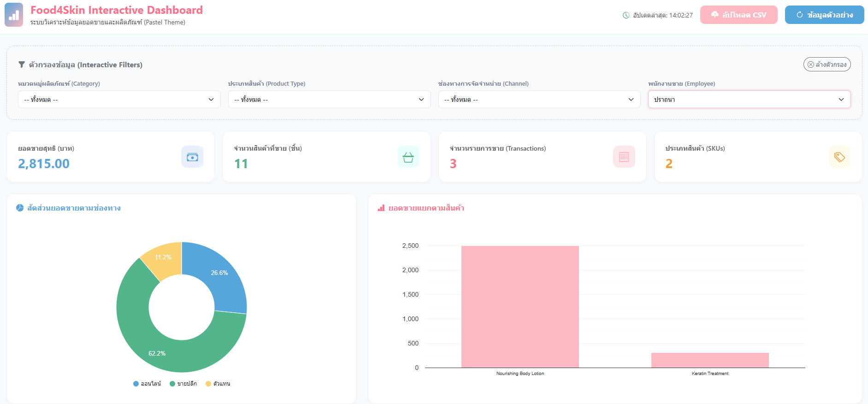Toggle the yellow agent legend item
Image resolution: width=868 pixels, height=404 pixels.
click(x=218, y=384)
